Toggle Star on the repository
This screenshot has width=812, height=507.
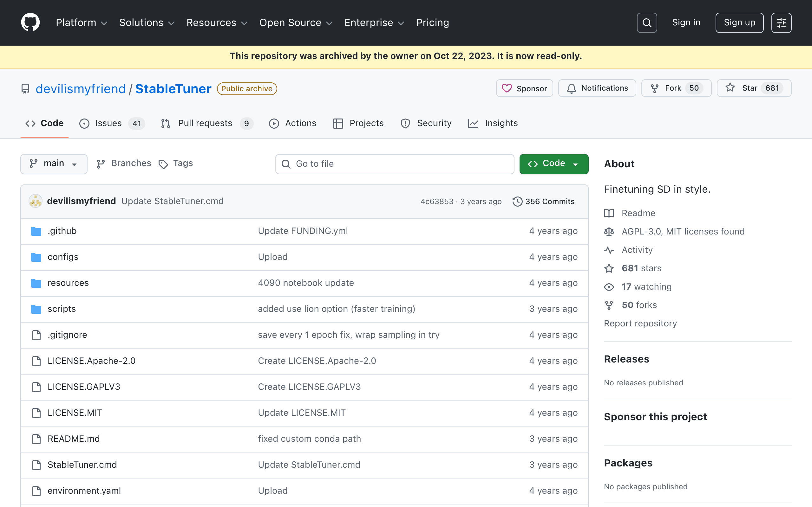click(754, 88)
